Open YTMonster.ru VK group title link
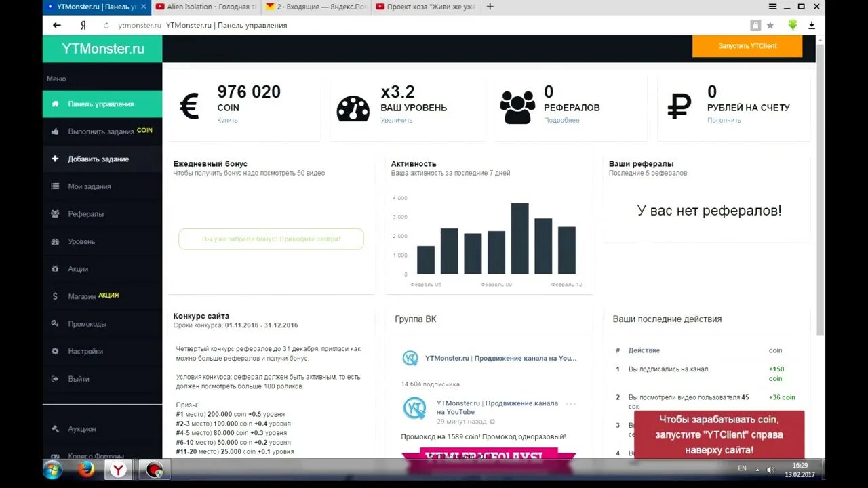Image resolution: width=868 pixels, height=488 pixels. [500, 358]
